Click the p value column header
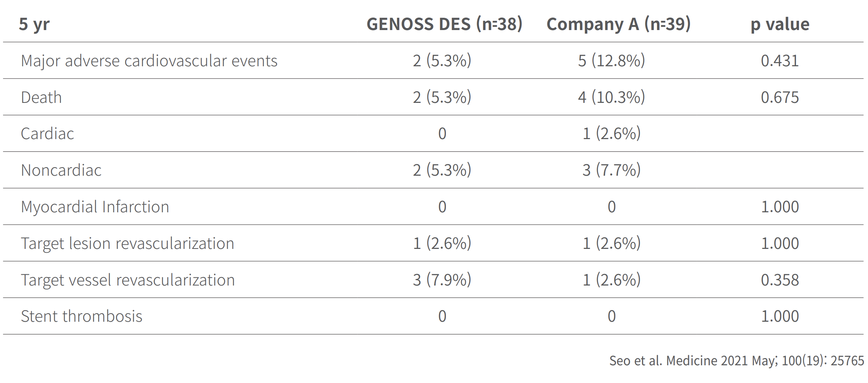 [x=780, y=24]
